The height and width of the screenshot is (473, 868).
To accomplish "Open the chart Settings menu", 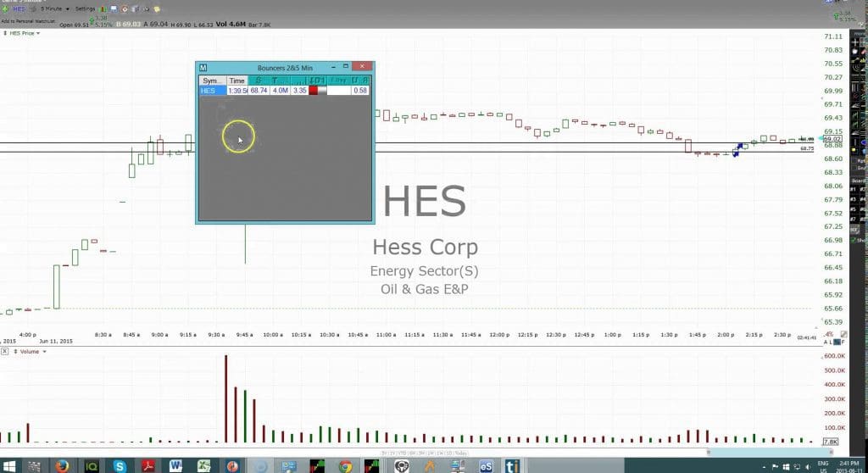I will coord(86,8).
